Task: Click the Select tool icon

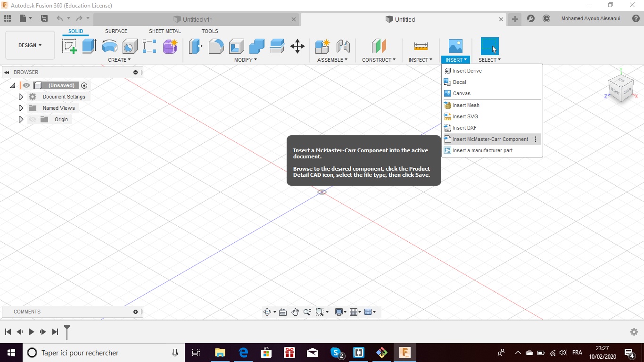Action: (x=489, y=46)
